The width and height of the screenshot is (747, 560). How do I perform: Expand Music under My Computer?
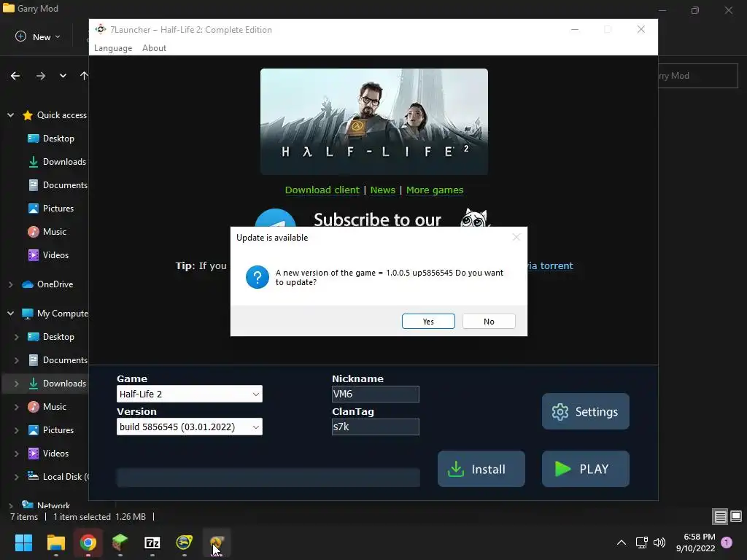point(16,407)
